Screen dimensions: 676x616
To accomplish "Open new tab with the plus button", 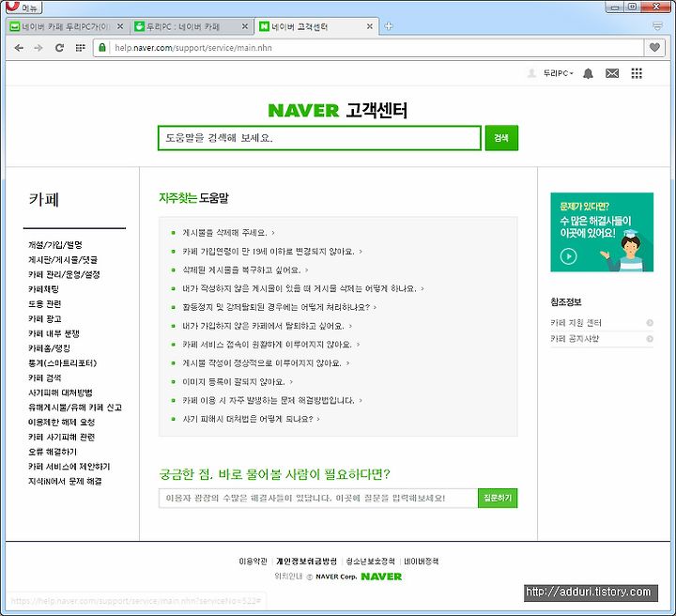I will [x=389, y=26].
